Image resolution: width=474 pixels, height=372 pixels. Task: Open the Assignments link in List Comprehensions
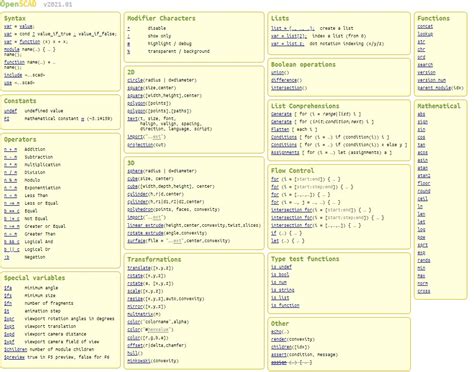(285, 152)
